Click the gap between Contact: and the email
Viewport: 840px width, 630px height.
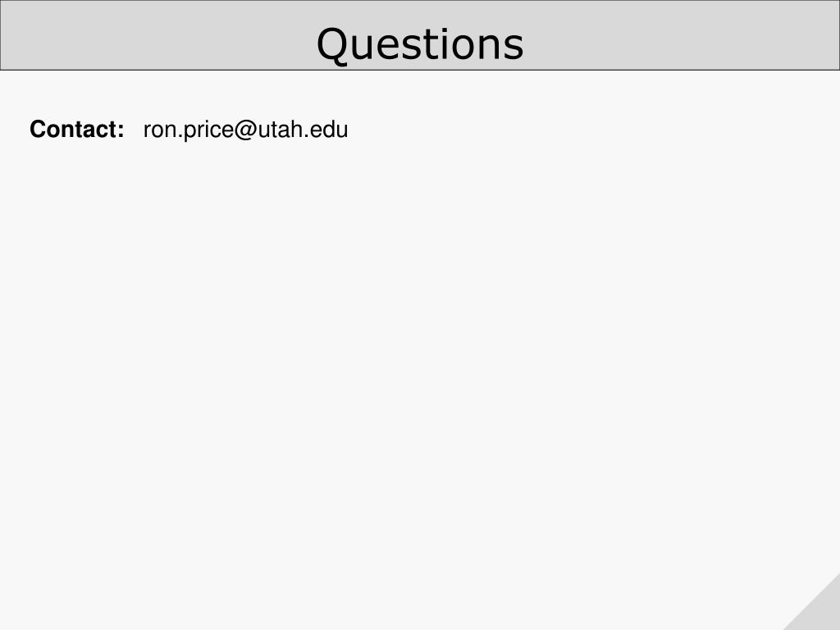point(134,130)
